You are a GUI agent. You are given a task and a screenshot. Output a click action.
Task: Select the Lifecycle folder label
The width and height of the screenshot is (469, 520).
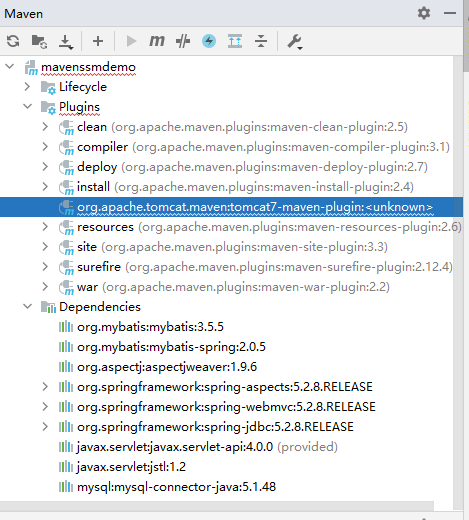tap(83, 87)
